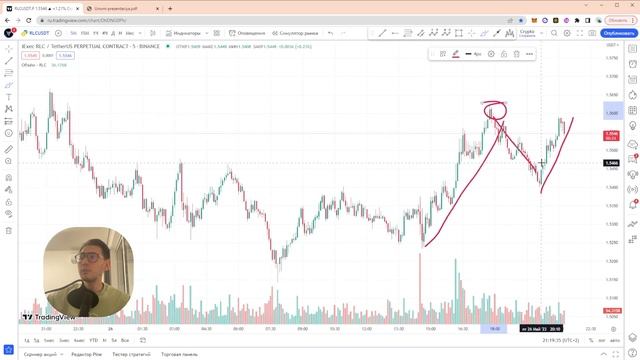
Task: Toggle stay in drawing mode
Action: click(x=9, y=190)
